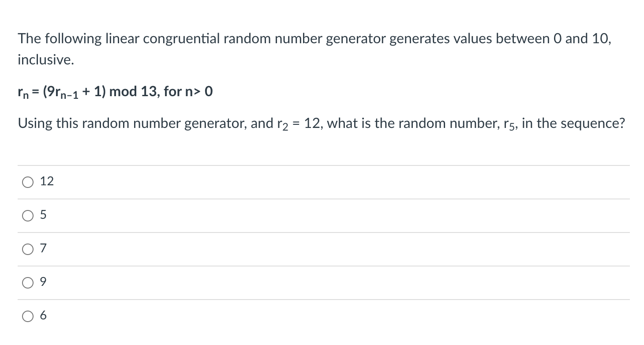Viewport: 644px width, 345px height.
Task: Click the answer label text "6"
Action: [x=43, y=316]
